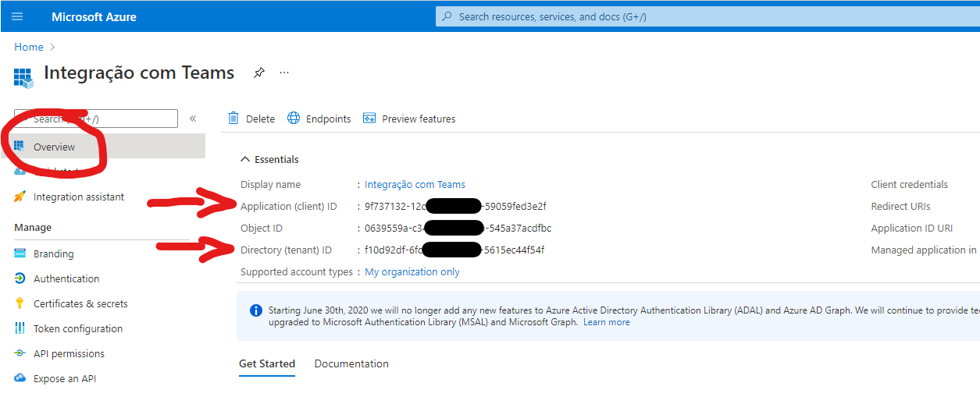The height and width of the screenshot is (397, 980).
Task: Open the Learn more link in the banner
Action: click(606, 322)
